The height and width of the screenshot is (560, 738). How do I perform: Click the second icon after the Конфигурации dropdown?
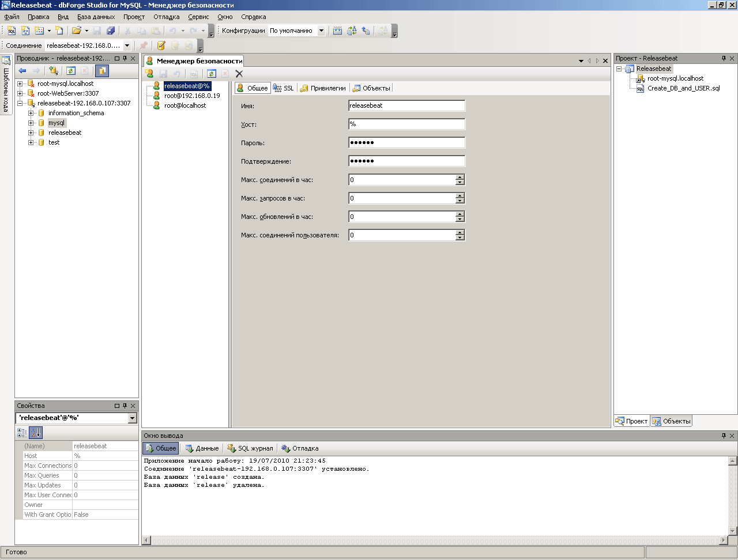point(352,31)
